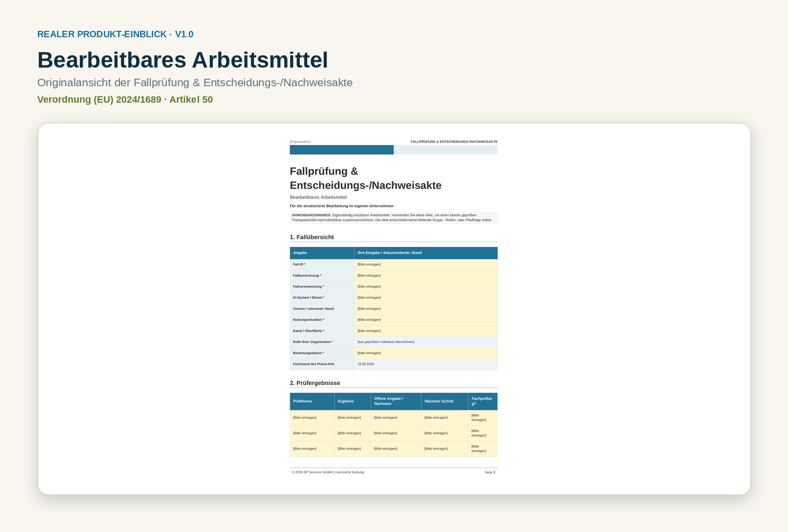
Task: Click the 'Version / relevanter Stand' row label
Action: (x=322, y=309)
